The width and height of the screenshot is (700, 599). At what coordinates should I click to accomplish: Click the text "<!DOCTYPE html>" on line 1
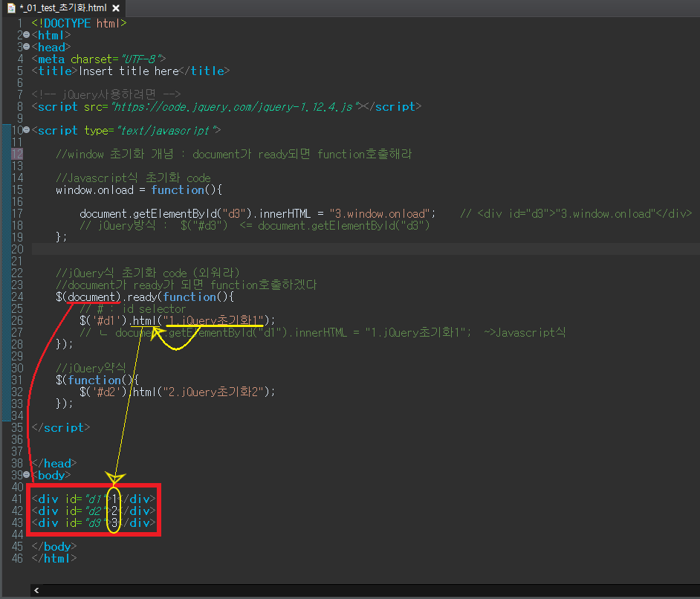pos(79,23)
